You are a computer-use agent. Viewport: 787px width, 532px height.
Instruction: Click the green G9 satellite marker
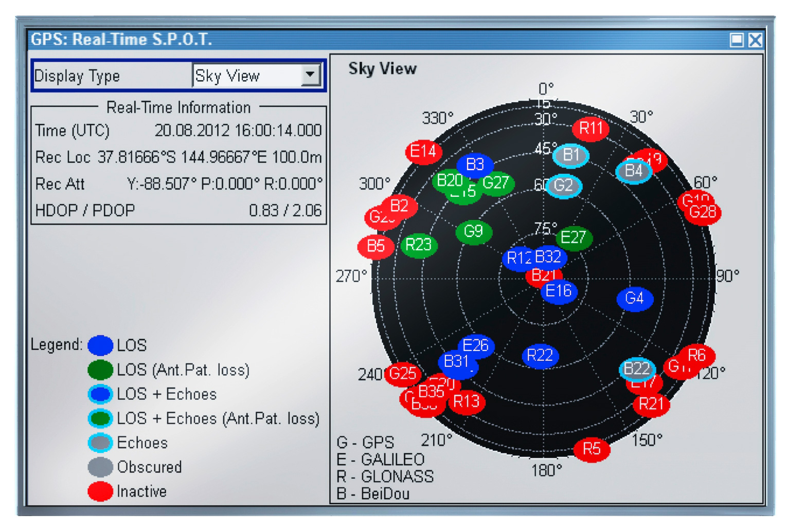473,232
